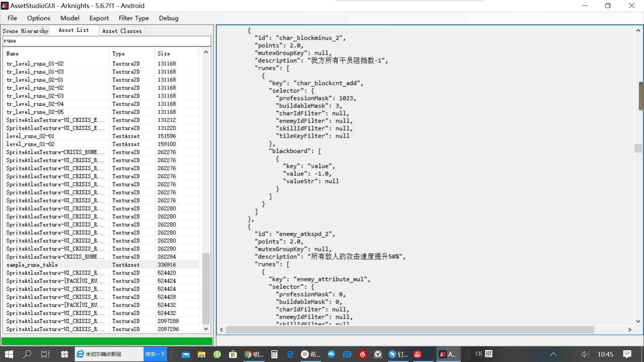Open the red calendar-like taskbar icon
644x362 pixels.
pos(418,354)
